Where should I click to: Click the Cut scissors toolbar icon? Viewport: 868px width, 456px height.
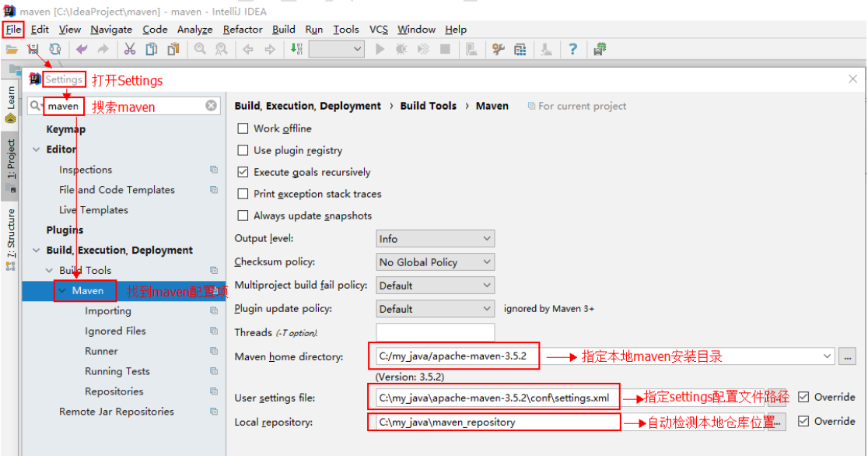coord(130,49)
